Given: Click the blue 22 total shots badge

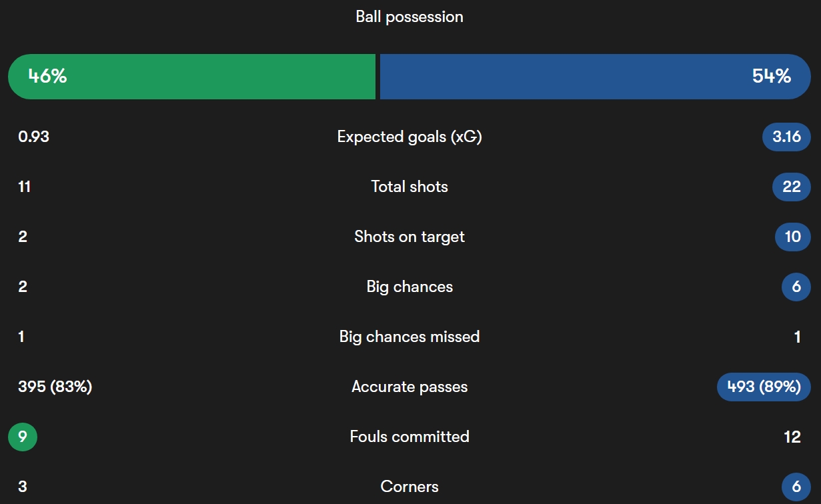Looking at the screenshot, I should pyautogui.click(x=792, y=187).
